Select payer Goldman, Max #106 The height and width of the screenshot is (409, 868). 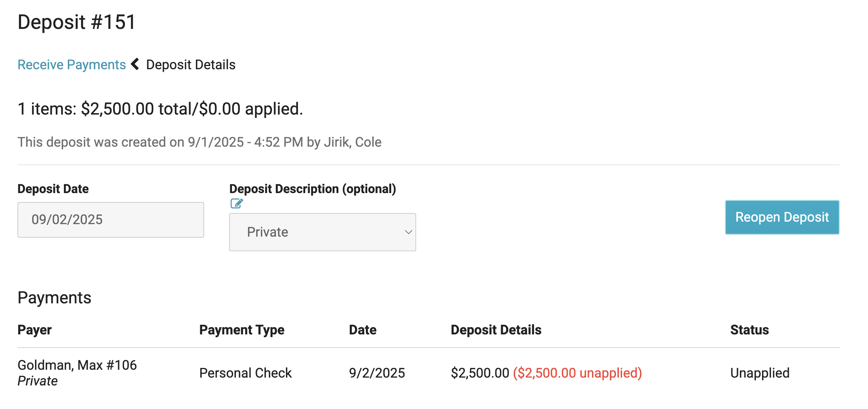click(77, 365)
